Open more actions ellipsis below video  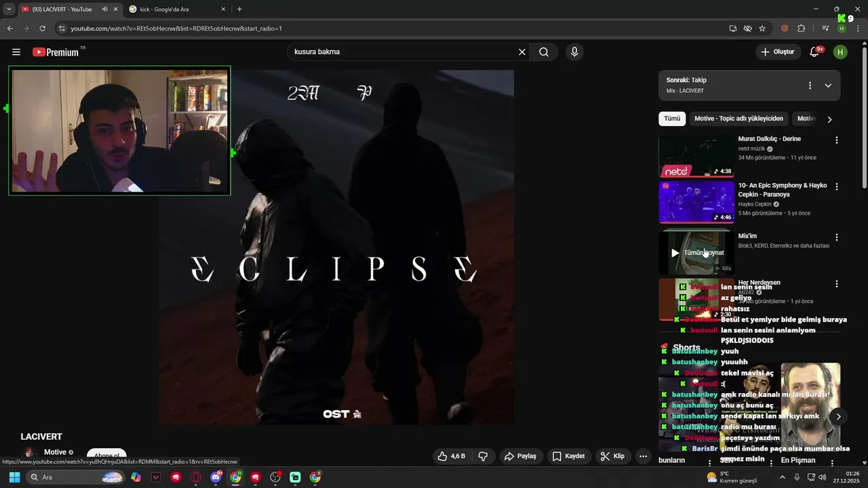click(x=644, y=456)
